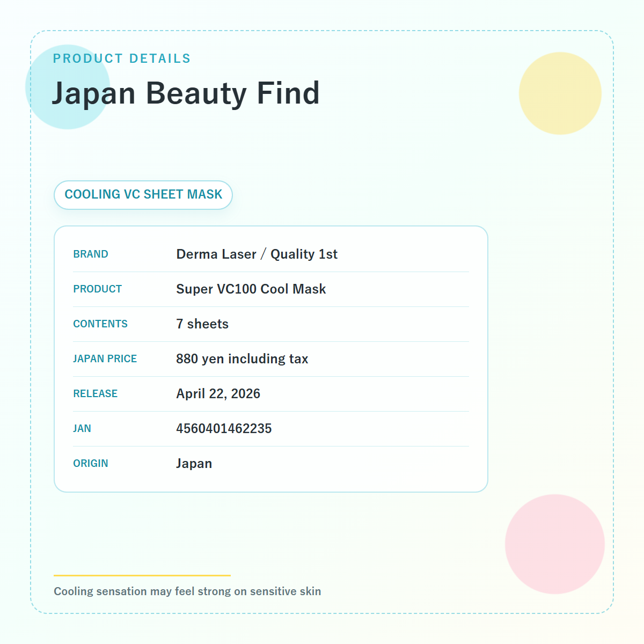
Task: Select Super VC100 Cool Mask text
Action: pos(251,289)
